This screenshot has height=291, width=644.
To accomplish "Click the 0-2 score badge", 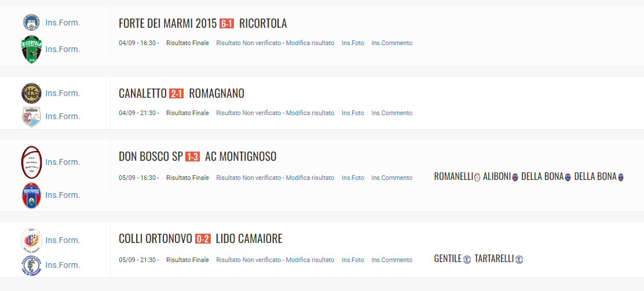I will [x=203, y=239].
